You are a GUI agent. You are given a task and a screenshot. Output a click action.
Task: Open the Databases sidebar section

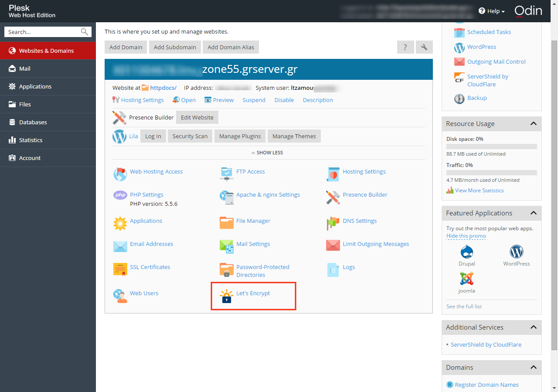[48, 122]
